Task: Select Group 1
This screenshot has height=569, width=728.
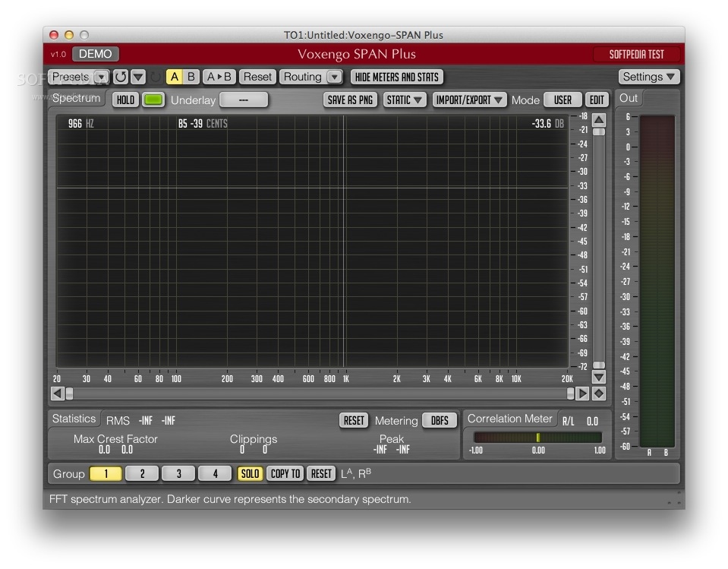Action: coord(106,474)
